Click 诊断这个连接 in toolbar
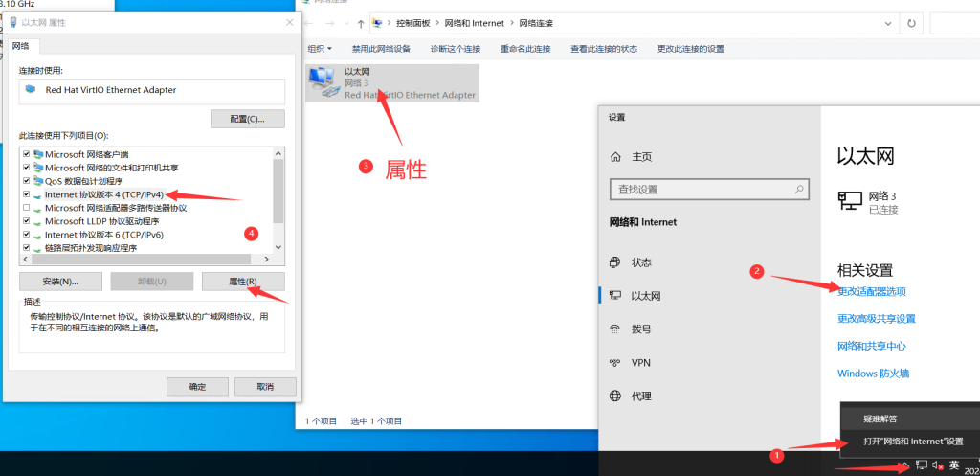 [455, 49]
